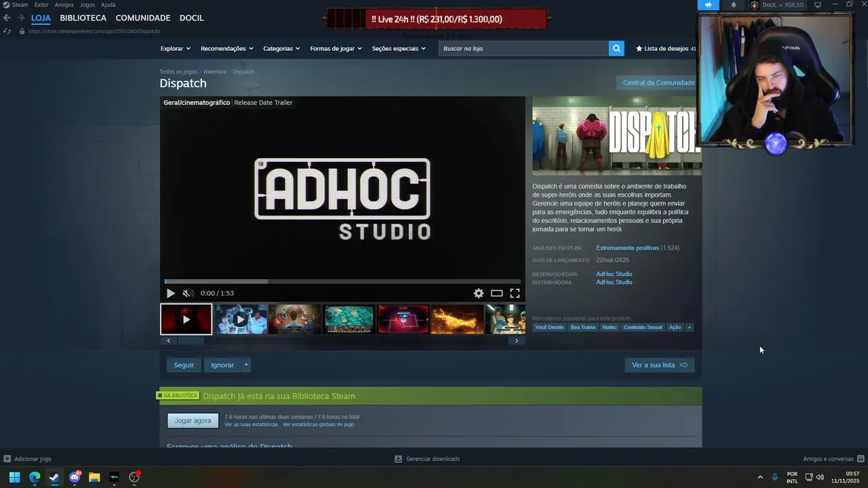Unmute the trailer volume icon
Image resolution: width=868 pixels, height=488 pixels.
[x=188, y=293]
